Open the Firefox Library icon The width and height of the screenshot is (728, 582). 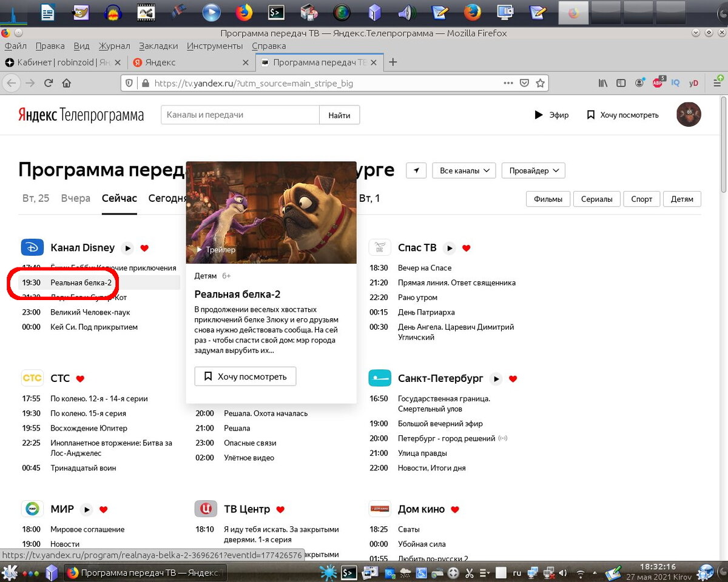click(x=603, y=83)
